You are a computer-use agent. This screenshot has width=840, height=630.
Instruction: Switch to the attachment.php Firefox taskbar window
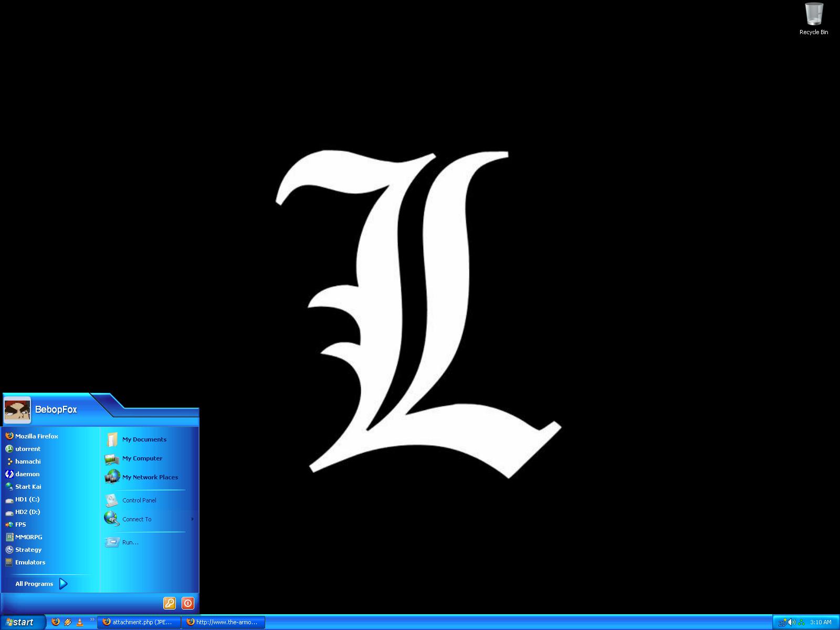139,622
